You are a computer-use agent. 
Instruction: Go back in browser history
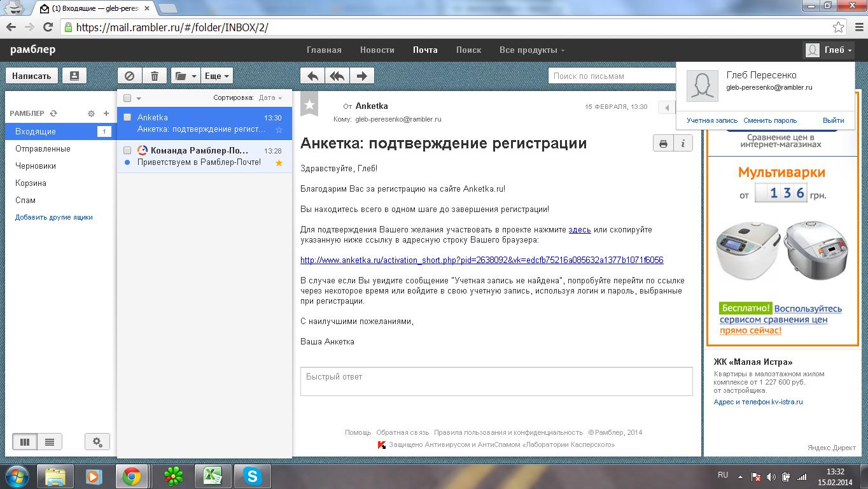point(11,27)
